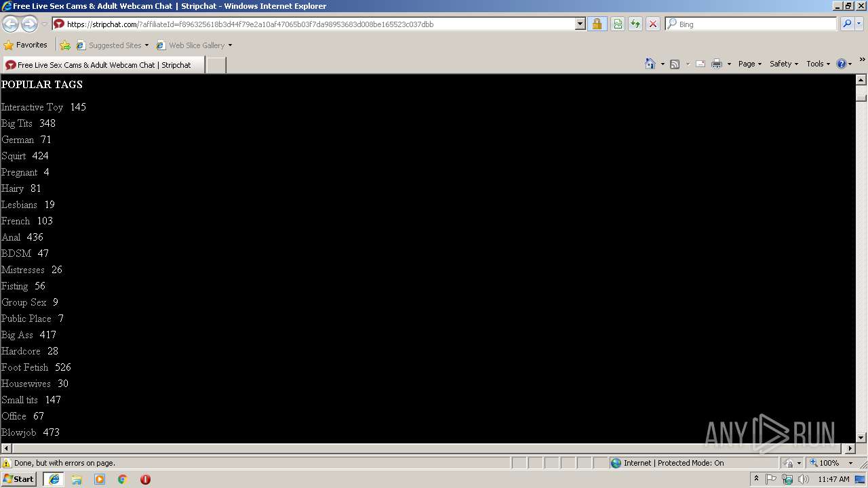Open Windows Explorer folder taskbar icon
The height and width of the screenshot is (488, 868).
[77, 479]
